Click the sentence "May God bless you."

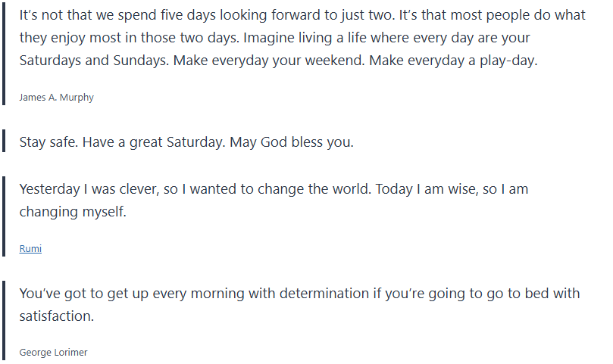point(292,142)
